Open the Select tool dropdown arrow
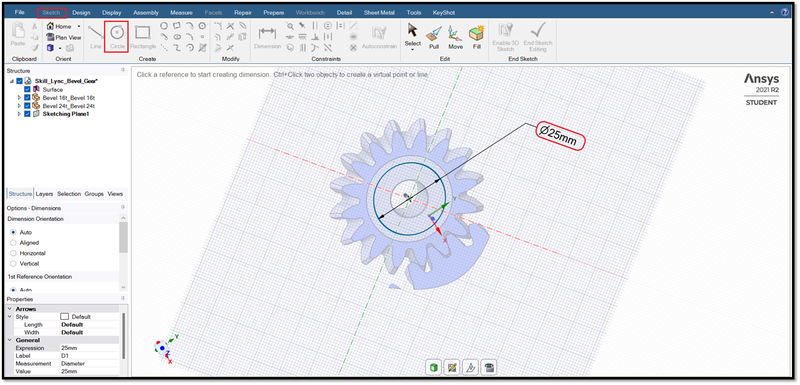The width and height of the screenshot is (800, 385). [413, 49]
